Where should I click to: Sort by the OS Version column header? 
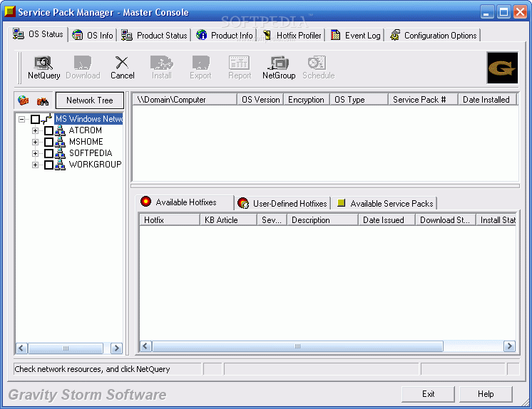click(260, 100)
